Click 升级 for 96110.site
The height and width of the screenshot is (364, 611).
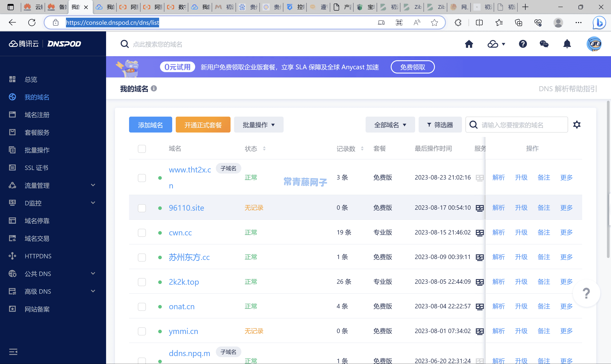click(x=521, y=208)
